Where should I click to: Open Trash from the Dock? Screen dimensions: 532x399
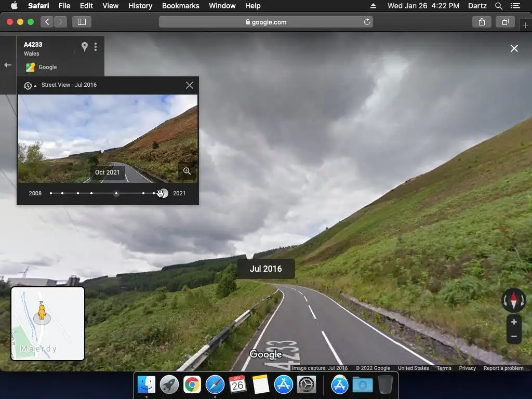pos(385,385)
